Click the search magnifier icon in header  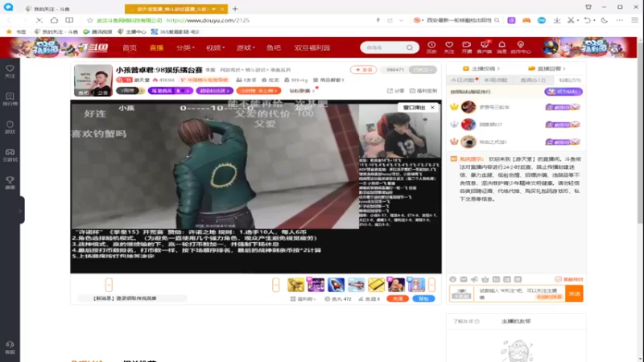pos(410,47)
